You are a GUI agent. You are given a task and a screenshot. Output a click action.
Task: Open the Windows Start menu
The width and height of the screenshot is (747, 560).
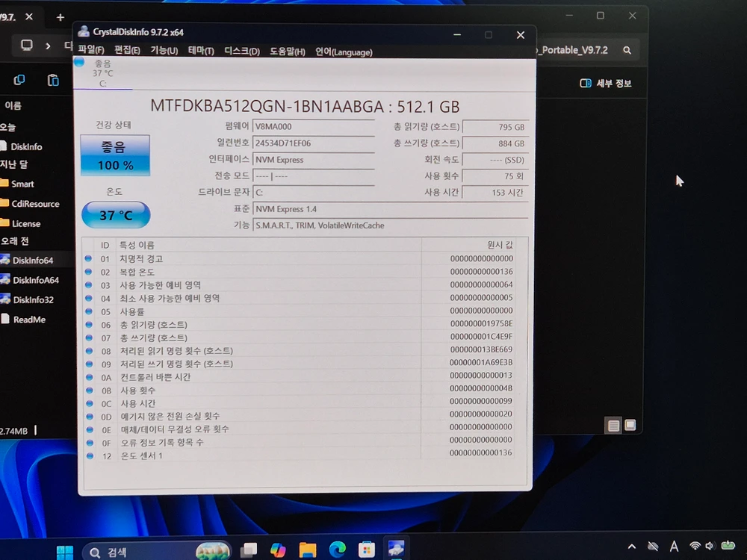click(x=65, y=552)
